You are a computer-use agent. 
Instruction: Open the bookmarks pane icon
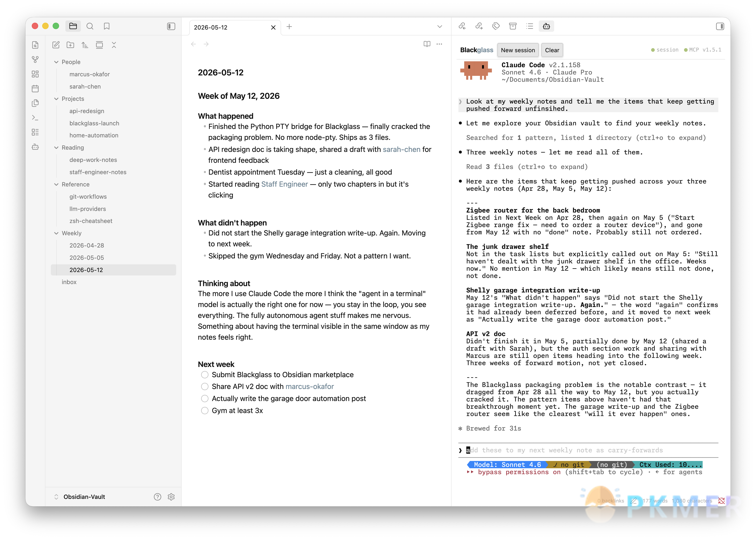(107, 26)
